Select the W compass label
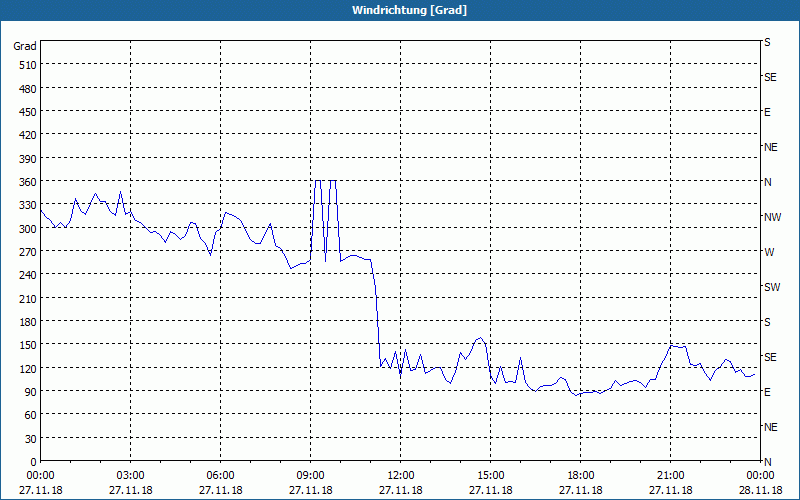The image size is (800, 500). click(769, 252)
